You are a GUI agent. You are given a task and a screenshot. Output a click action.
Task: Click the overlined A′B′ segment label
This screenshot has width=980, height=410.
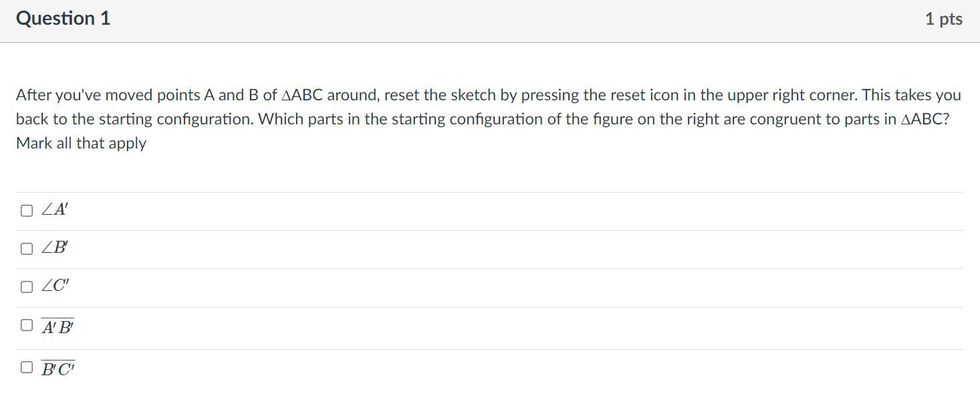pyautogui.click(x=57, y=327)
